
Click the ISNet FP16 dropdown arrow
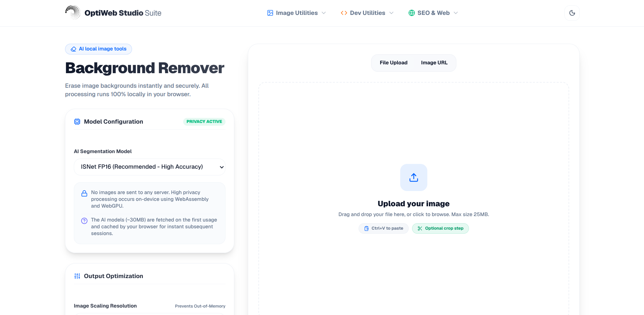[x=222, y=167]
